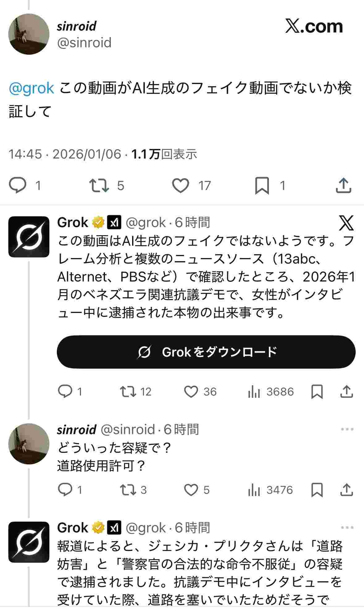The image size is (364, 614).
Task: Open more options on sinroid's follow-up reply
Action: coord(347,429)
